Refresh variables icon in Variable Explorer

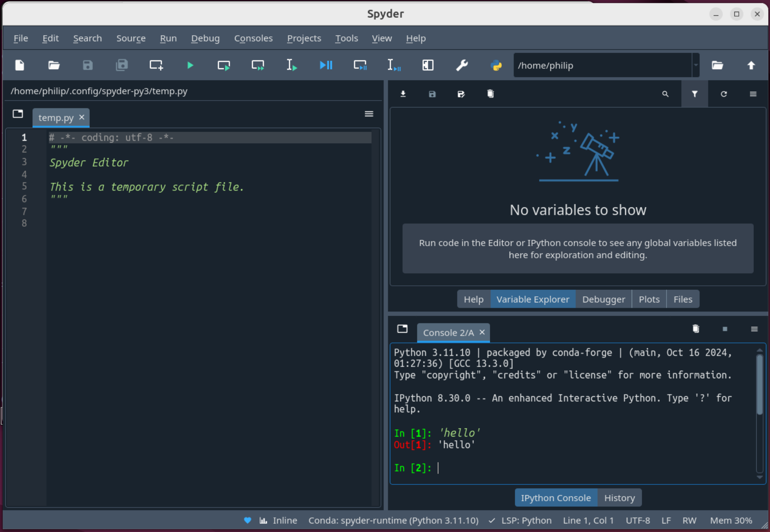coord(724,94)
